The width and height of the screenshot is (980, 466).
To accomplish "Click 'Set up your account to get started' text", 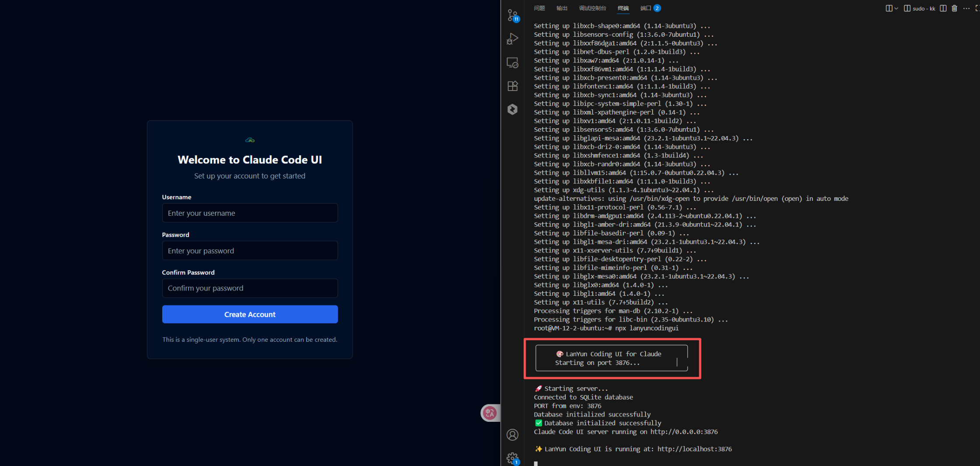I will click(x=250, y=176).
